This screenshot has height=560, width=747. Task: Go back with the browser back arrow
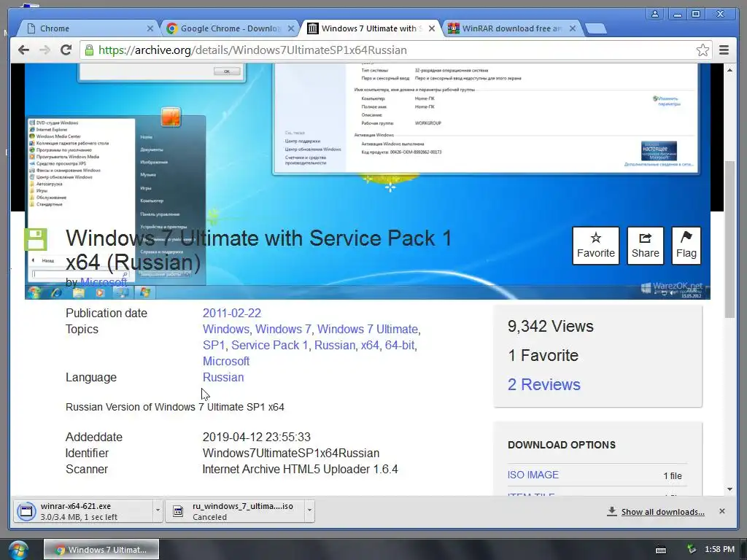tap(23, 50)
